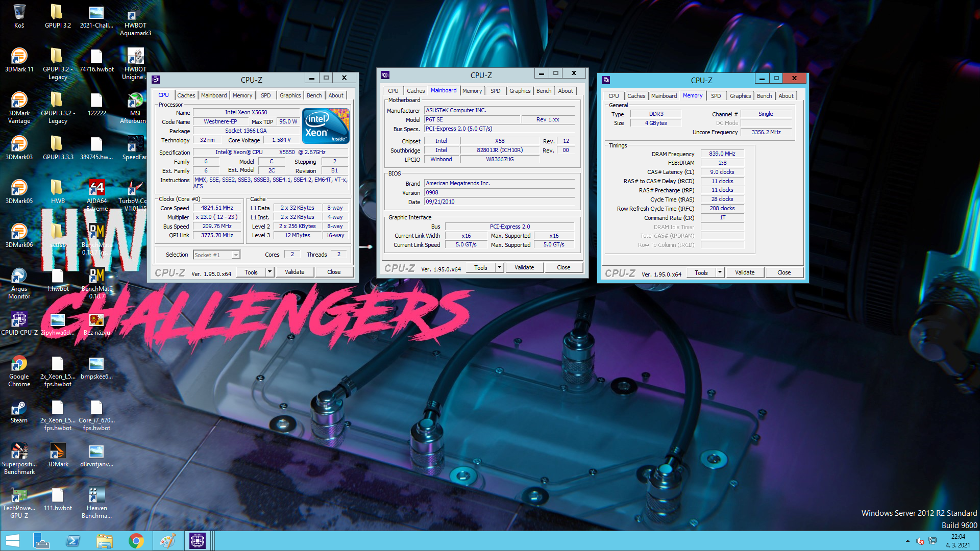
Task: Open the 3DMark05 desktop shortcut
Action: (19, 191)
